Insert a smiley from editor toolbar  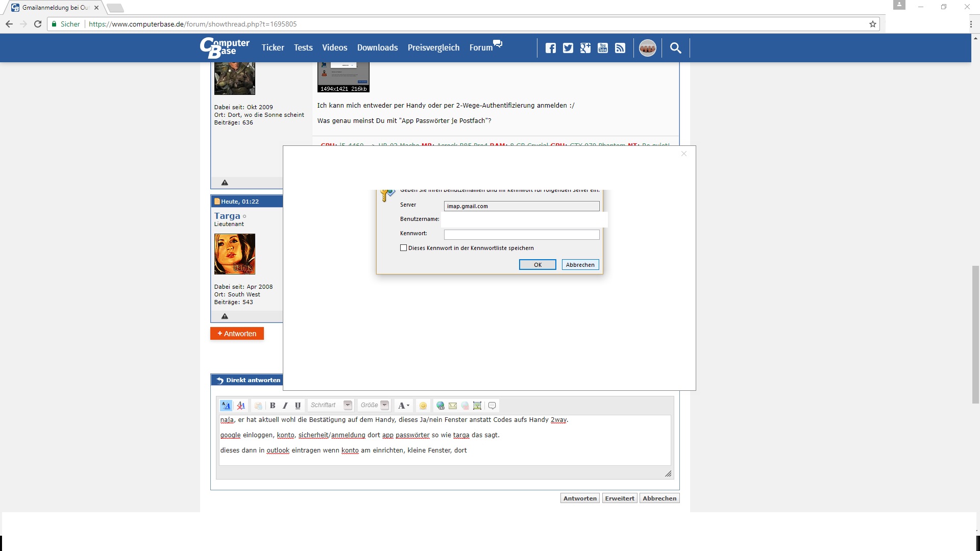[x=423, y=406]
